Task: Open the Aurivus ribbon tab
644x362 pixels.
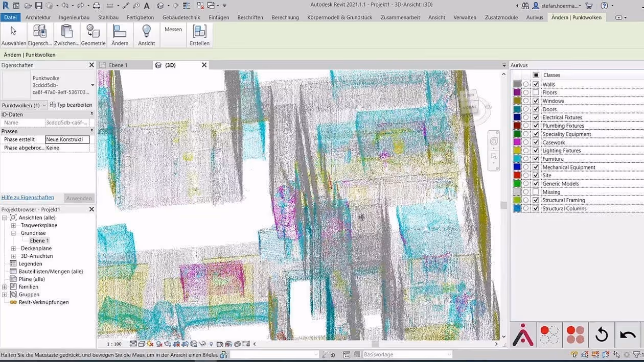Action: coord(535,17)
